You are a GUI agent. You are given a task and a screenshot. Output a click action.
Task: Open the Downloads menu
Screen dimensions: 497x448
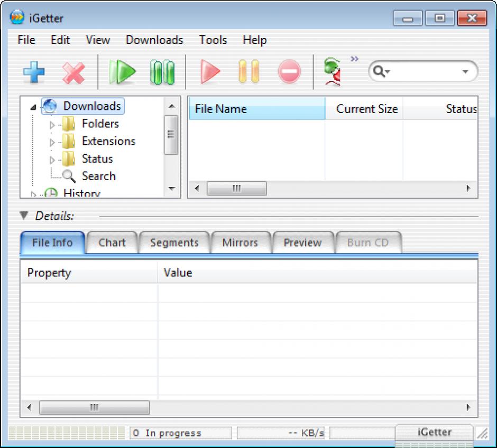154,40
